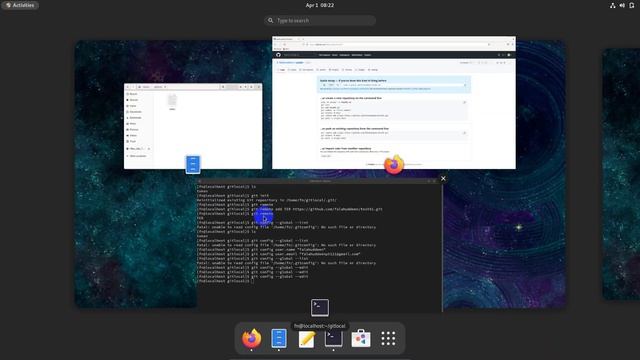Open Firefox from the dock
Screen dimensions: 640x360
point(251,338)
